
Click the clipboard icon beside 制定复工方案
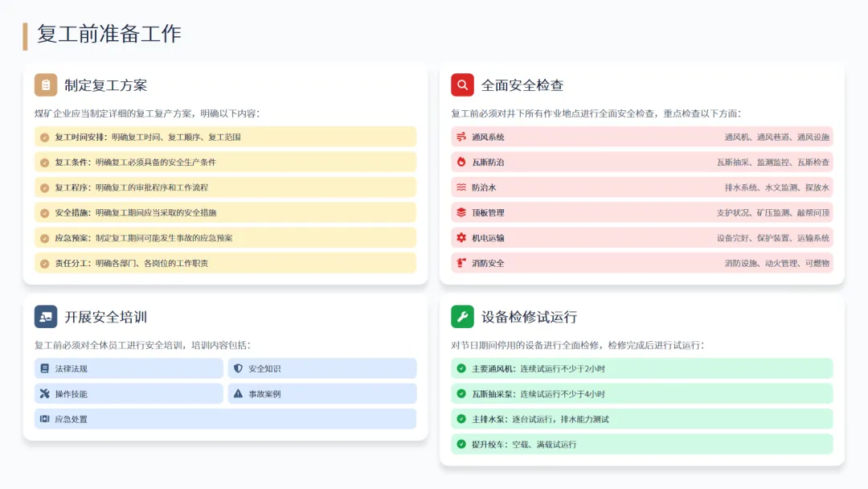[46, 85]
